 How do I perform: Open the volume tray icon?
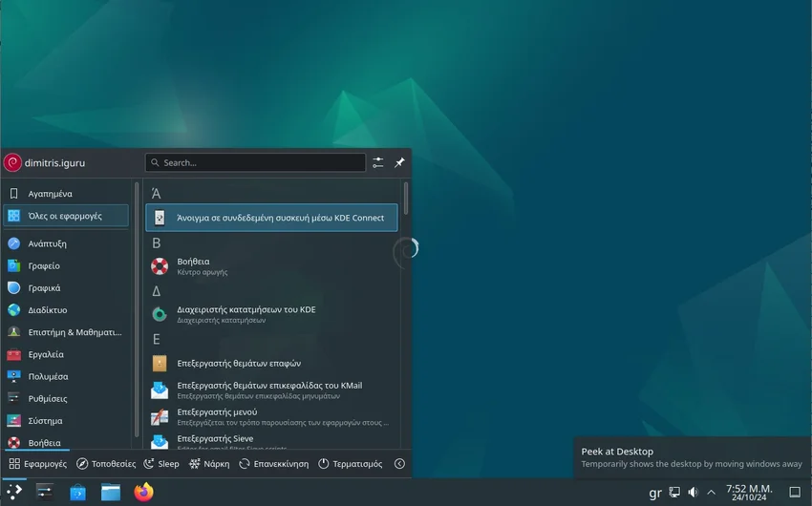(693, 492)
